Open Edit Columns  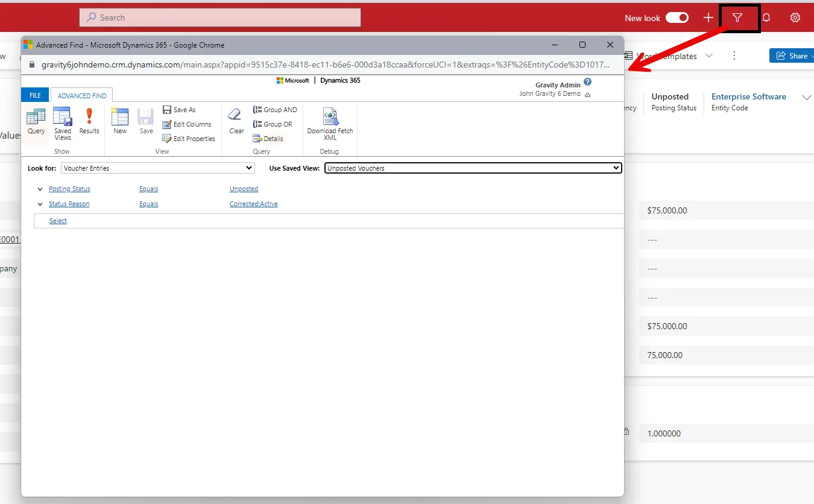coord(187,124)
